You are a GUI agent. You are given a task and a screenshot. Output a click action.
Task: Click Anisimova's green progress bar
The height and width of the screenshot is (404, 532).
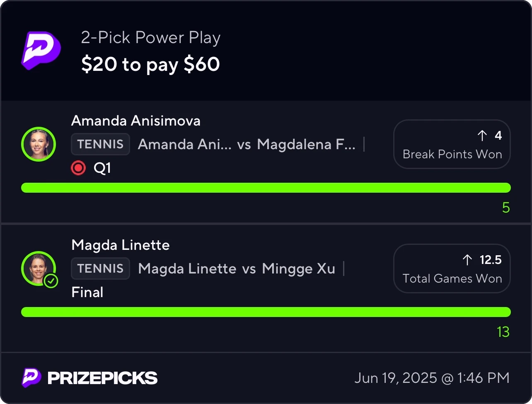tap(266, 188)
